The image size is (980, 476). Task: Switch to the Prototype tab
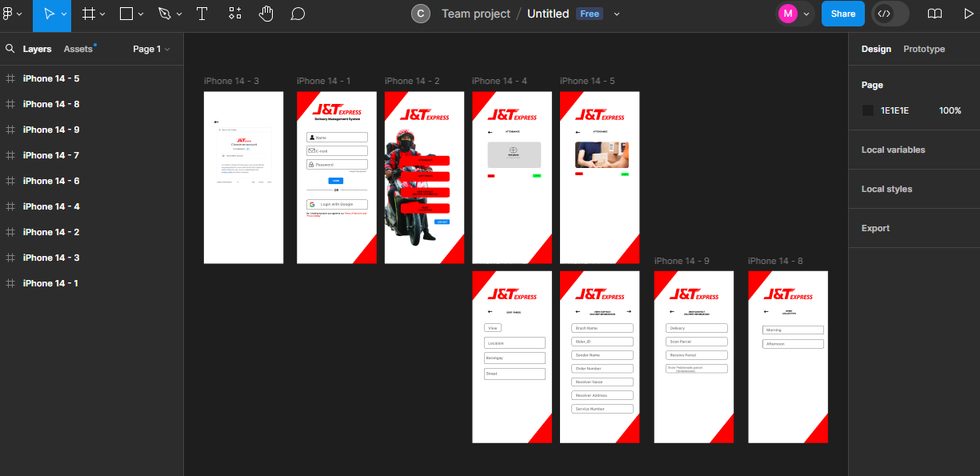(924, 49)
